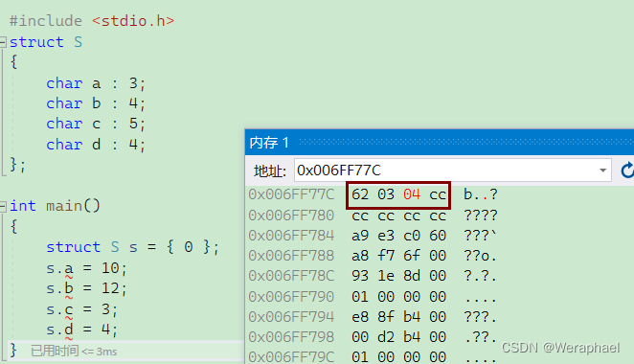Screen dimensions: 634x364
Task: Select memory byte 03 in first row
Action: [x=386, y=194]
